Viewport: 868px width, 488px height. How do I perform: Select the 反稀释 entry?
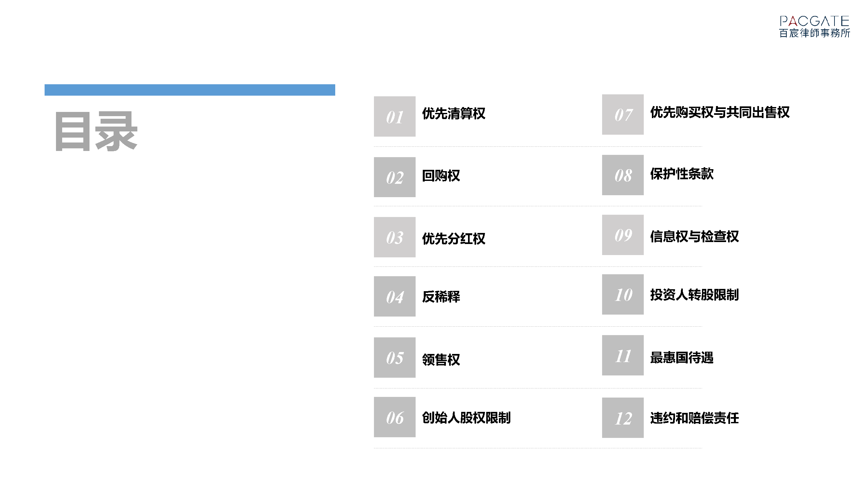pos(441,297)
